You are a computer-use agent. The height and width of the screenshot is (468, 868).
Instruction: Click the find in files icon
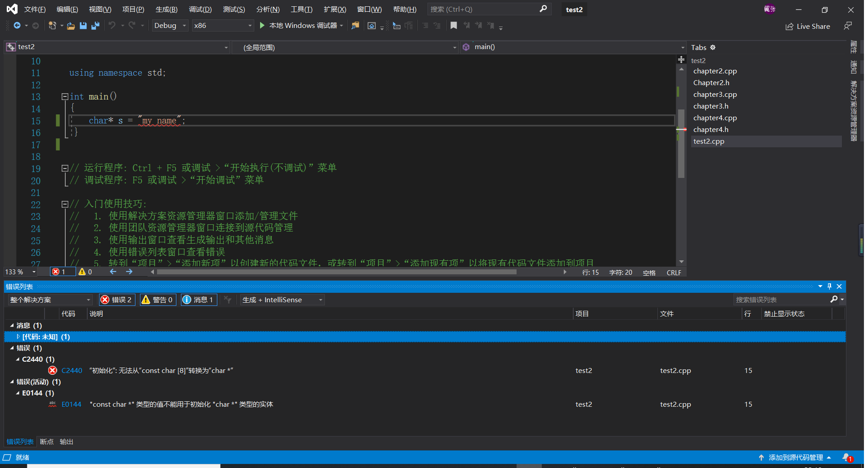[355, 26]
